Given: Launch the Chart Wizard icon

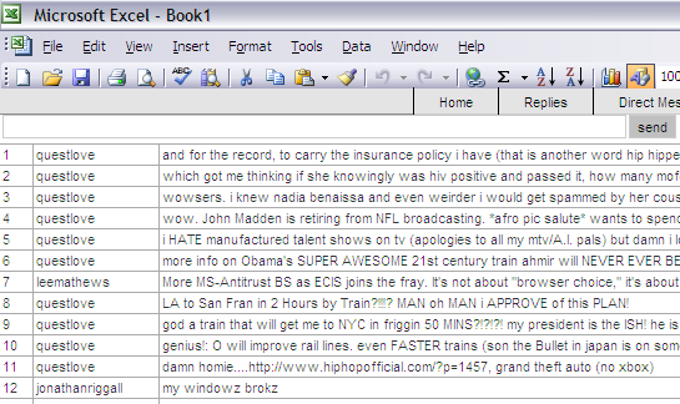Looking at the screenshot, I should tap(611, 78).
